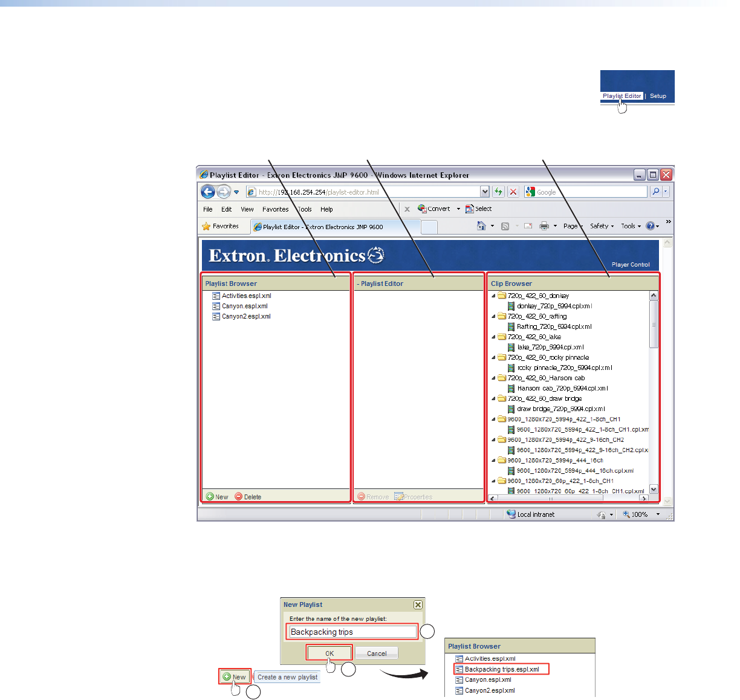
Task: Click the Help question mark icon
Action: click(651, 226)
